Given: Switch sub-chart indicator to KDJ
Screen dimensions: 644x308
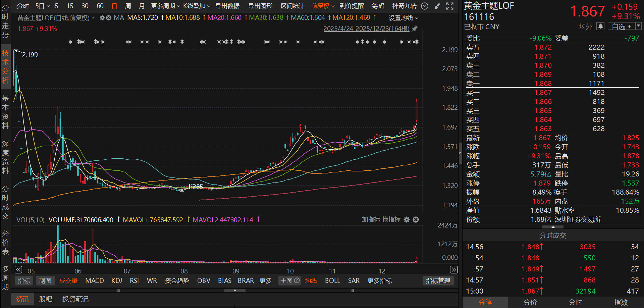Looking at the screenshot, I should click(x=116, y=280).
